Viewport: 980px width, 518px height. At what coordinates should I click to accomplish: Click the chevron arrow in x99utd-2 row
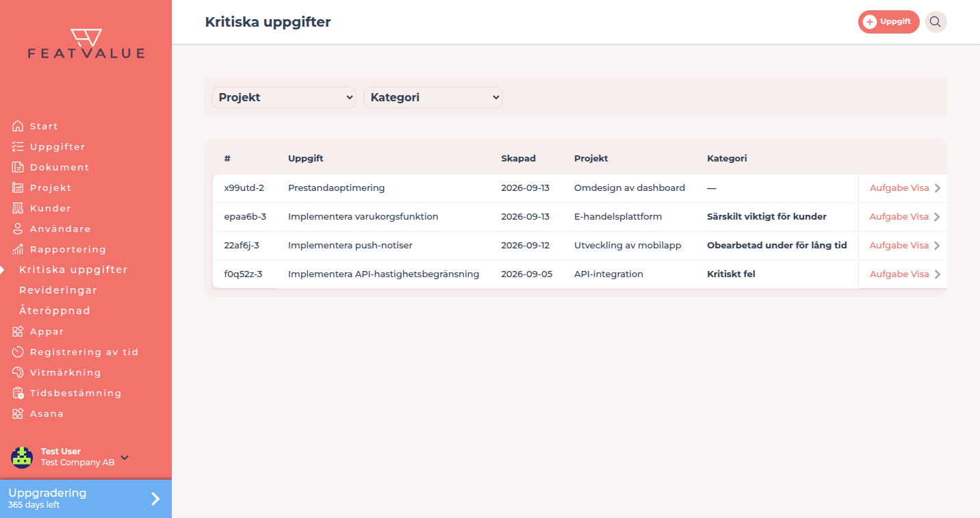coord(937,188)
